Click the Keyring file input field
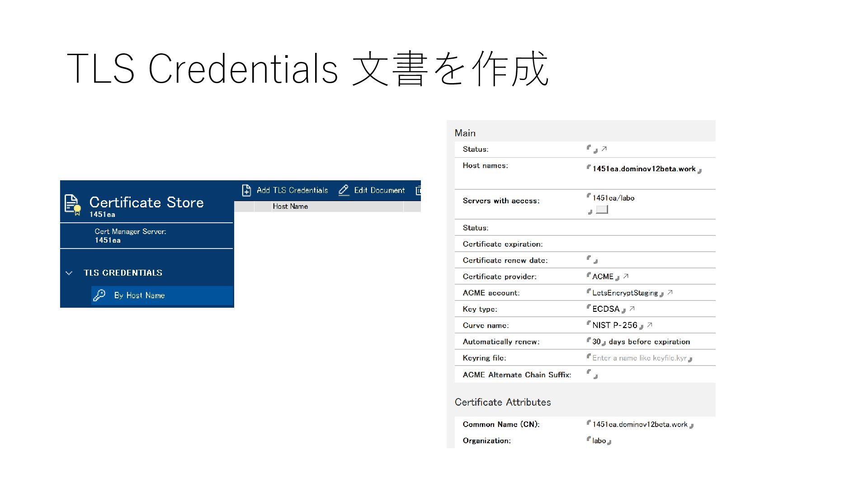This screenshot has width=868, height=488. (639, 358)
